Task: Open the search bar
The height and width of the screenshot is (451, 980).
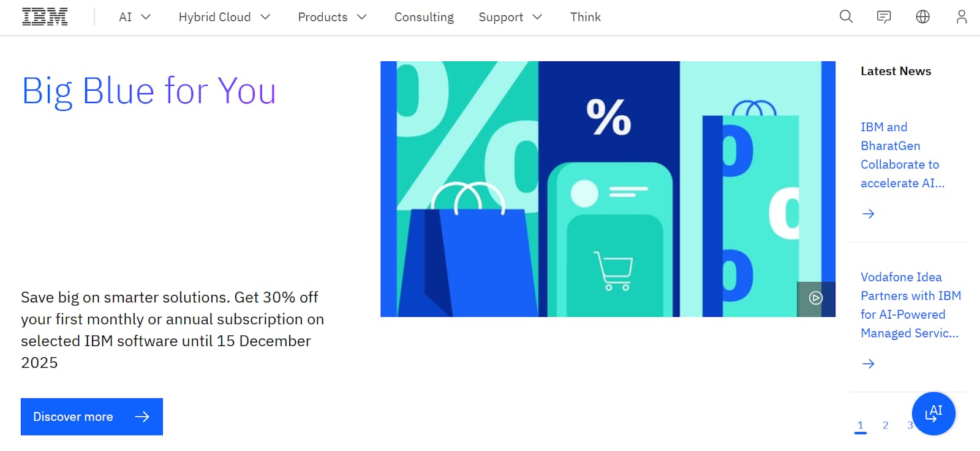Action: (845, 17)
